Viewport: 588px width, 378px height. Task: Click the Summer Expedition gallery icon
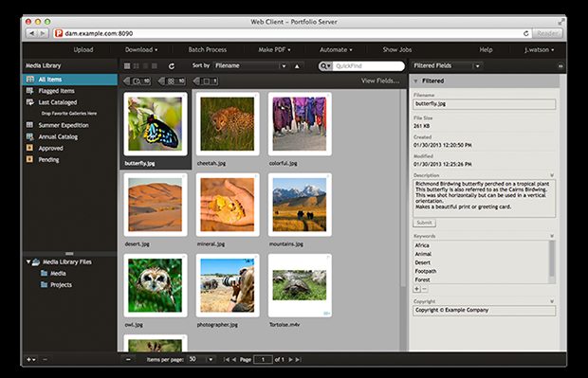[x=30, y=125]
